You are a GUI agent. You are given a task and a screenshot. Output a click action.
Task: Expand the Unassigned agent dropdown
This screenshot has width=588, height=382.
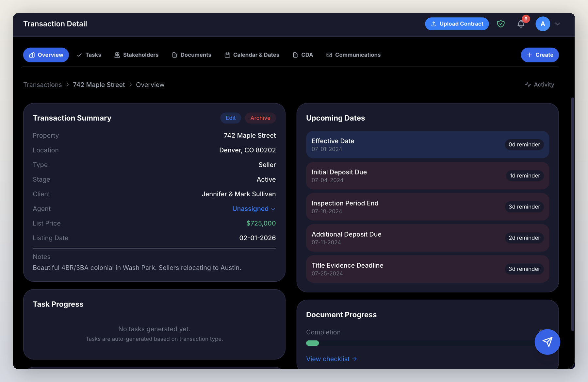[254, 208]
